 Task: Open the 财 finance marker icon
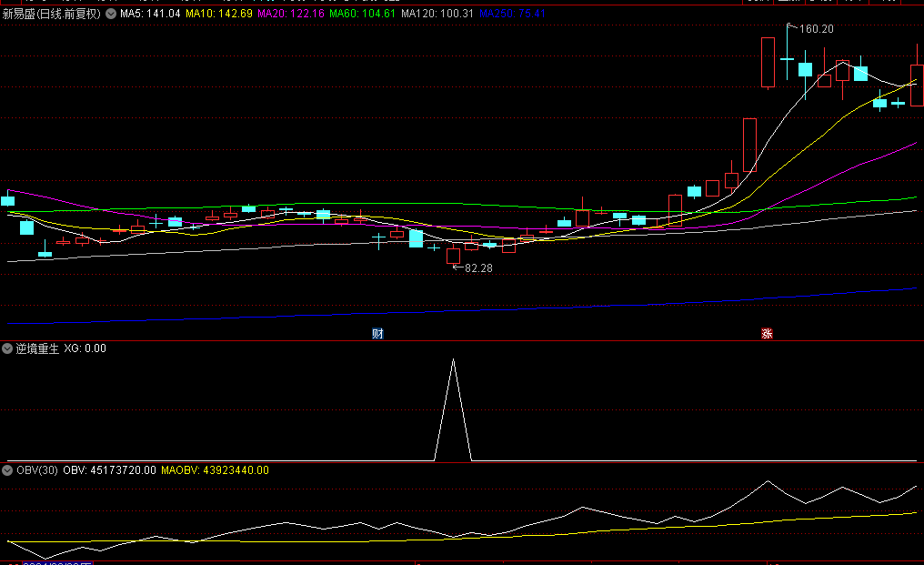pos(377,334)
